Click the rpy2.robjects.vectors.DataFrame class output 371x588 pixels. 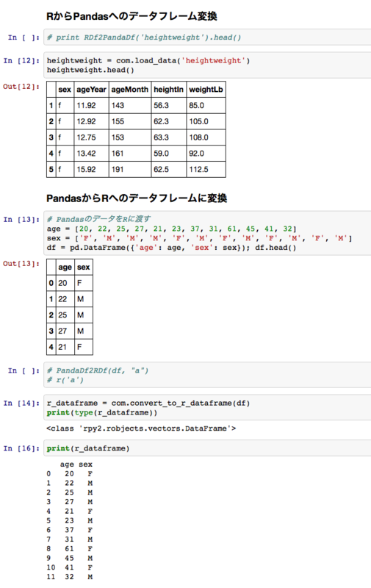(x=141, y=429)
